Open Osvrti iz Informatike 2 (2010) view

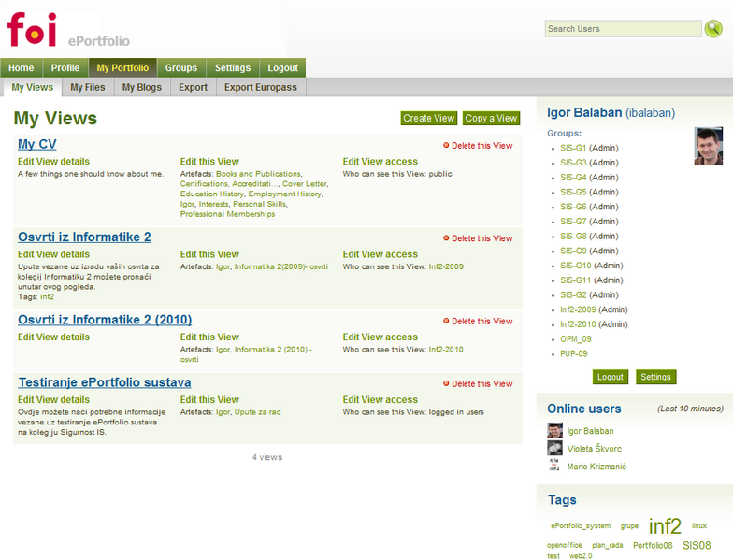click(x=105, y=320)
